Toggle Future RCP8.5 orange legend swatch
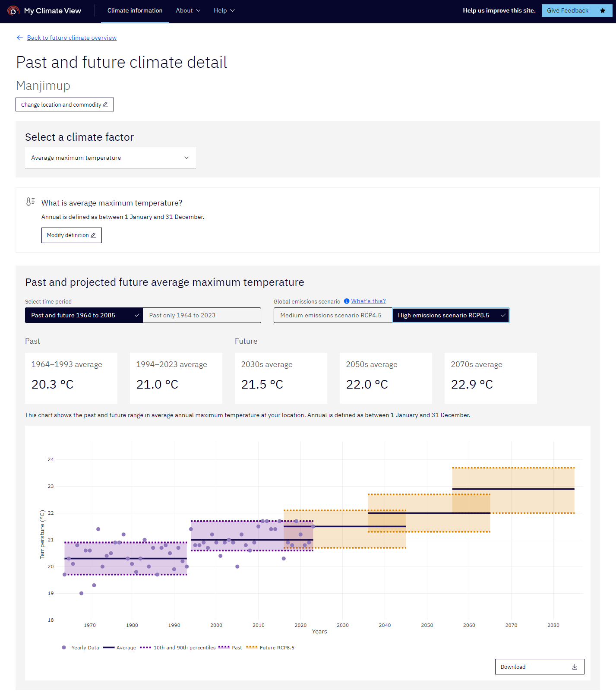 point(252,648)
